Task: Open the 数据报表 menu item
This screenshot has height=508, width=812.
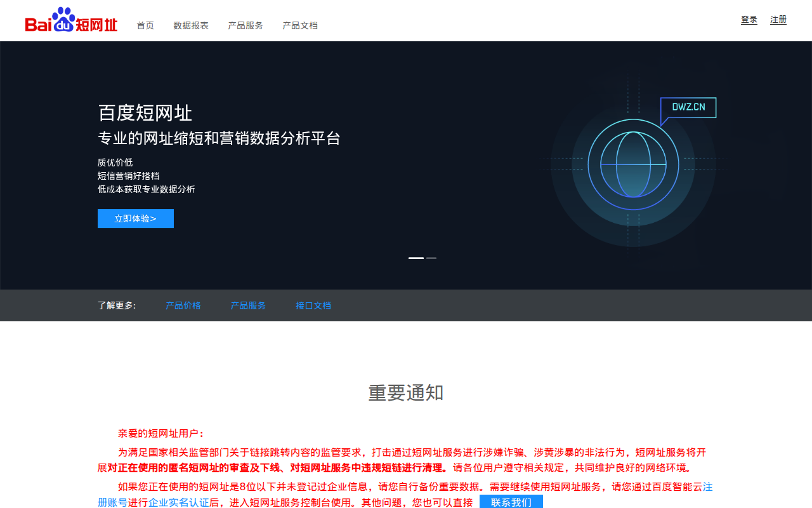Action: [x=191, y=25]
